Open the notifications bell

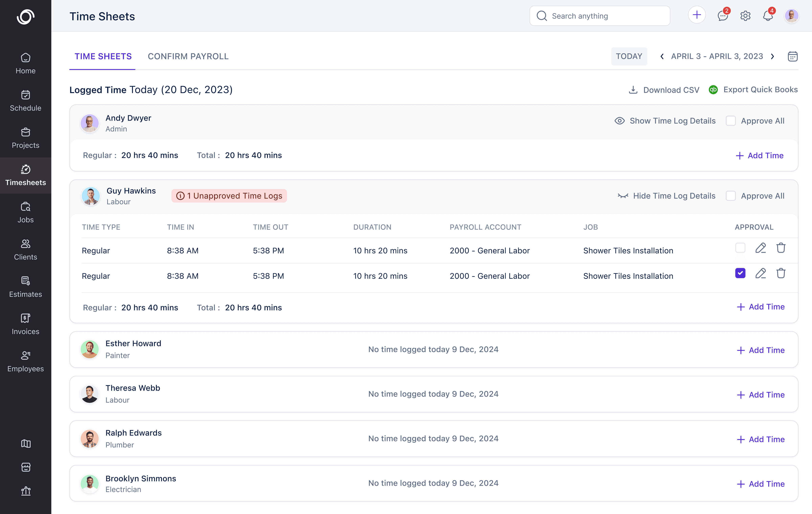[767, 16]
